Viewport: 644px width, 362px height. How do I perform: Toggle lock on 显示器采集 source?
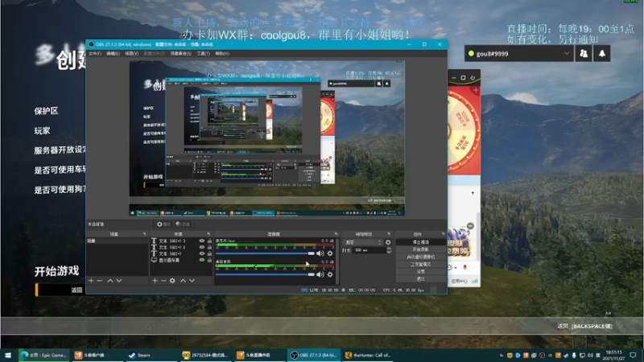(209, 260)
